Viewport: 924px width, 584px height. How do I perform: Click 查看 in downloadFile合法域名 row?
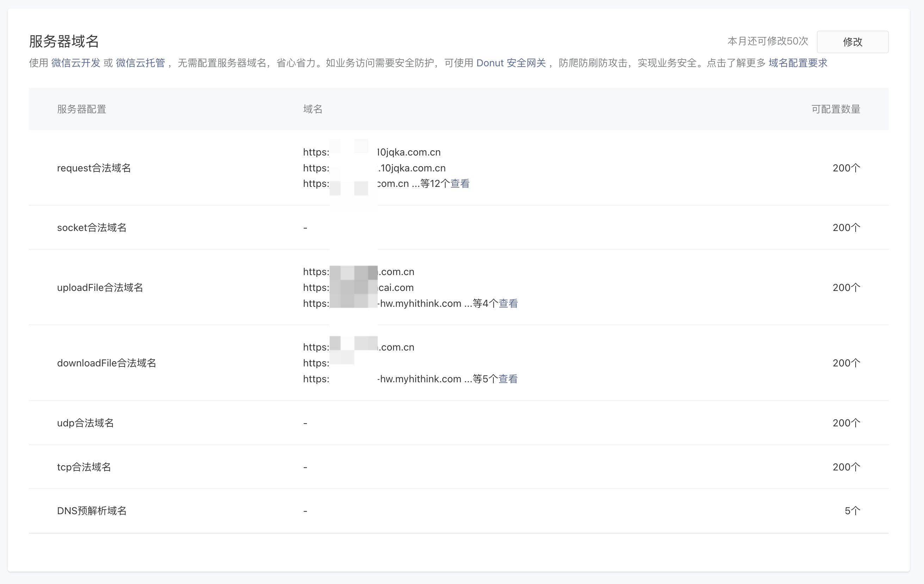[x=508, y=379]
